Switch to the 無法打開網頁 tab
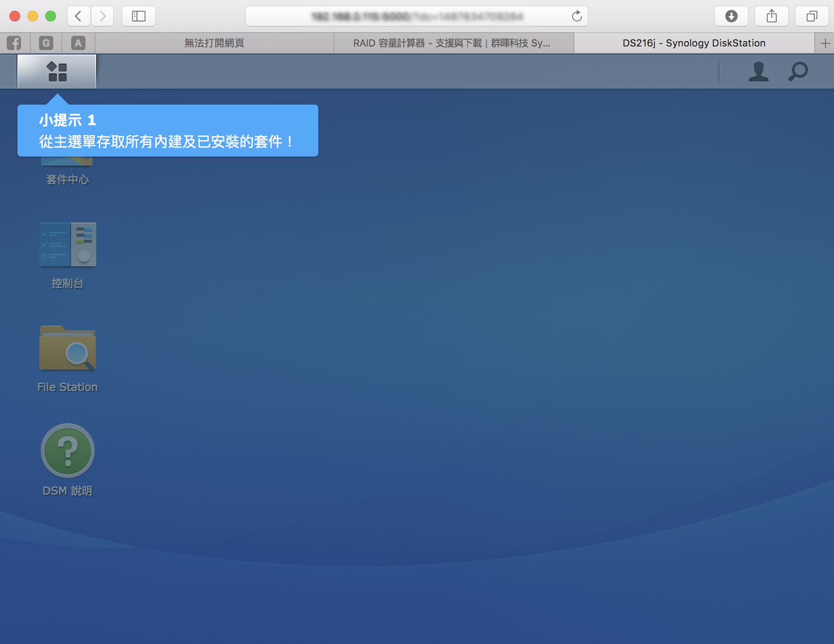The width and height of the screenshot is (834, 644). tap(214, 43)
